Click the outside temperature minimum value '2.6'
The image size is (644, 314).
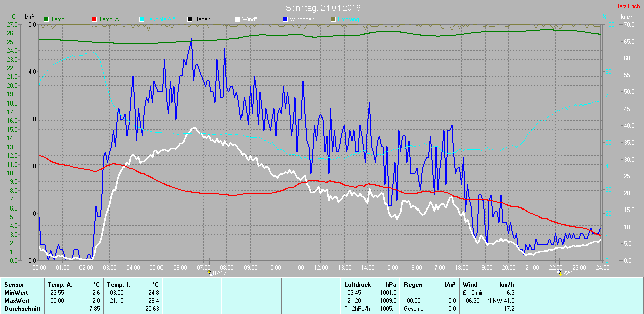96,293
